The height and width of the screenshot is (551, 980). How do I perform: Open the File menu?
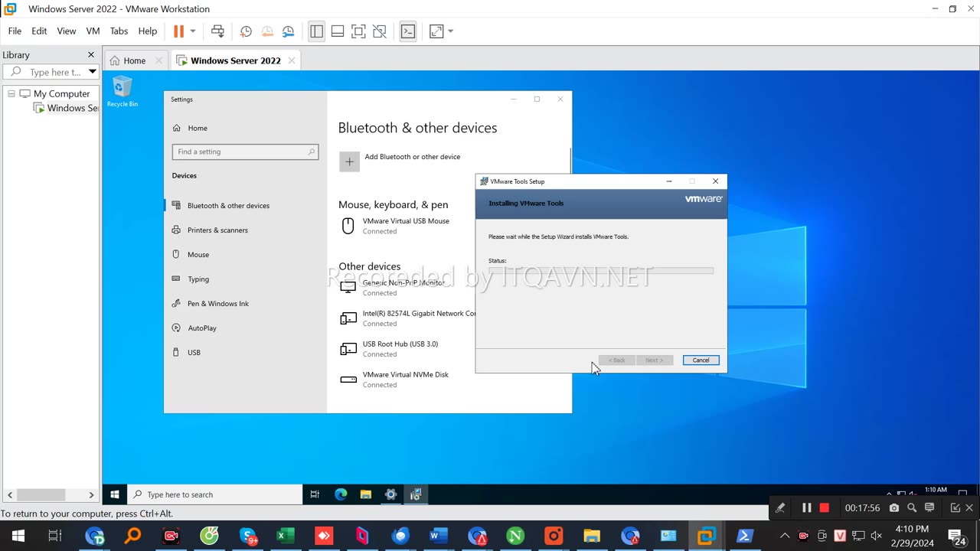pos(15,31)
